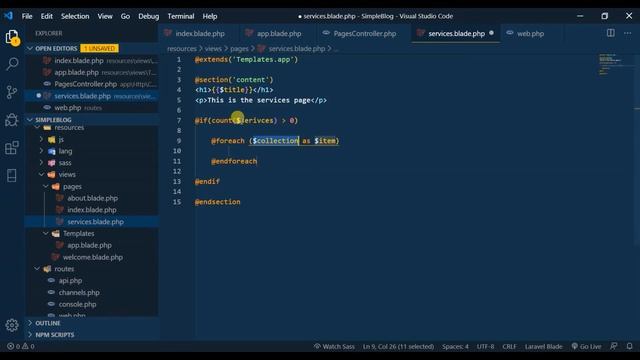This screenshot has height=360, width=640.
Task: Change indentation via Spaces: 4
Action: click(x=455, y=346)
